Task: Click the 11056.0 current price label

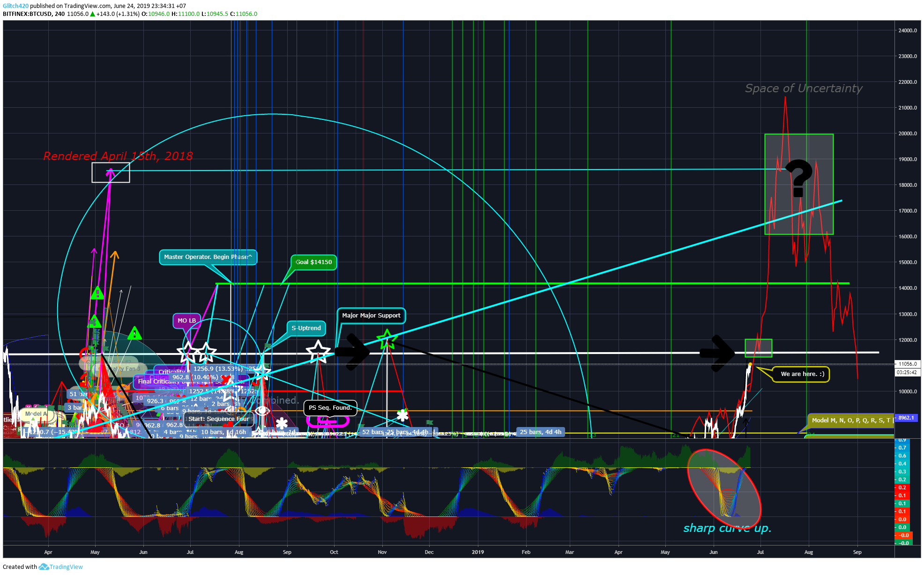Action: click(x=908, y=364)
